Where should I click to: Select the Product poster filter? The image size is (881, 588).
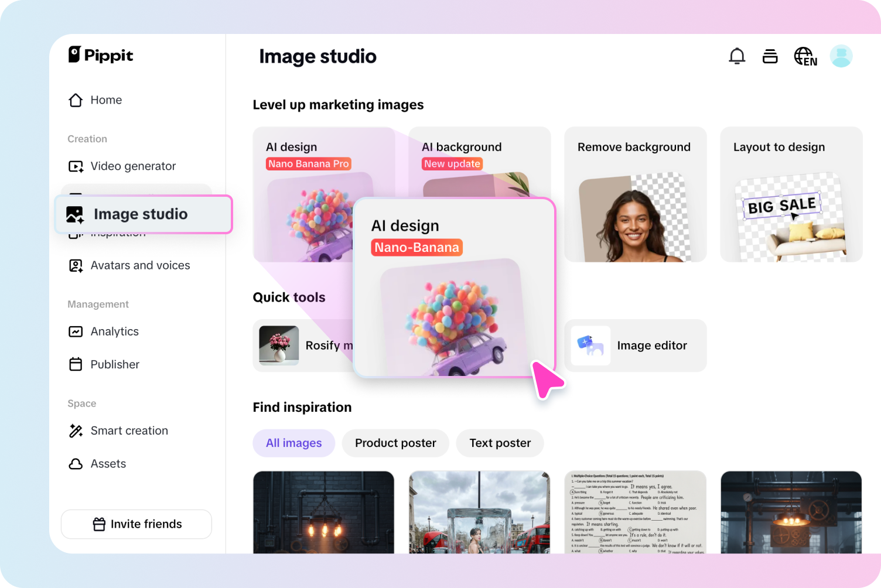pyautogui.click(x=395, y=443)
